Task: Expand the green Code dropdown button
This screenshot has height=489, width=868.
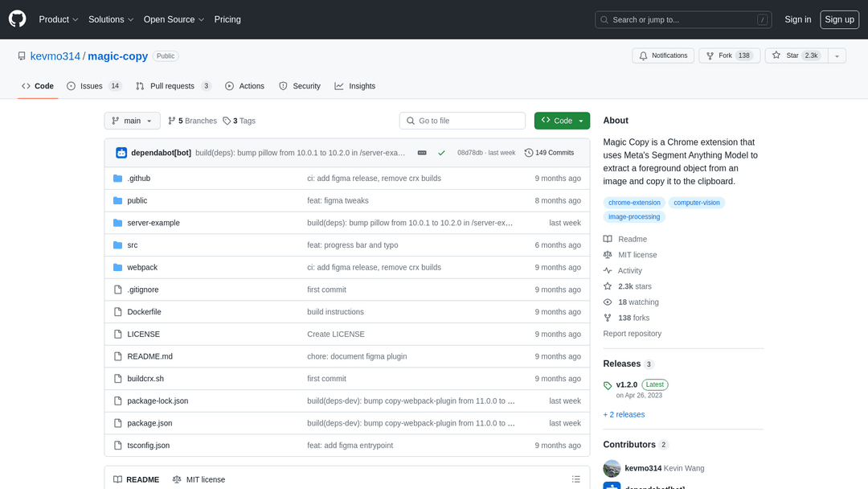Action: tap(562, 121)
